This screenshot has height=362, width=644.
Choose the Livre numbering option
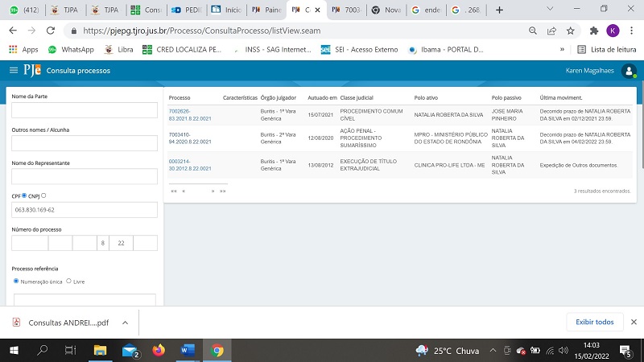[x=68, y=281]
